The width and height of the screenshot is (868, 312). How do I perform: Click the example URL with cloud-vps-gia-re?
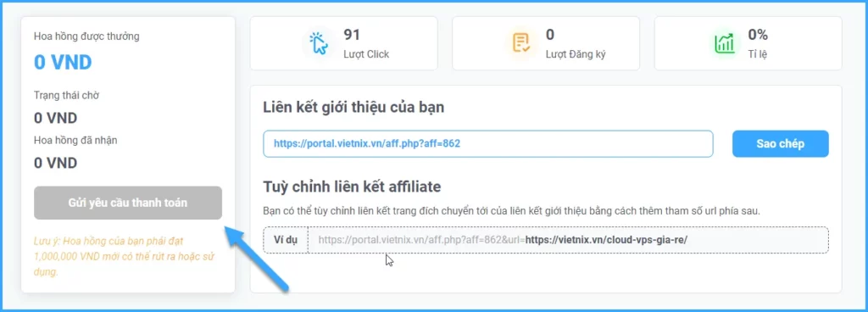point(503,240)
